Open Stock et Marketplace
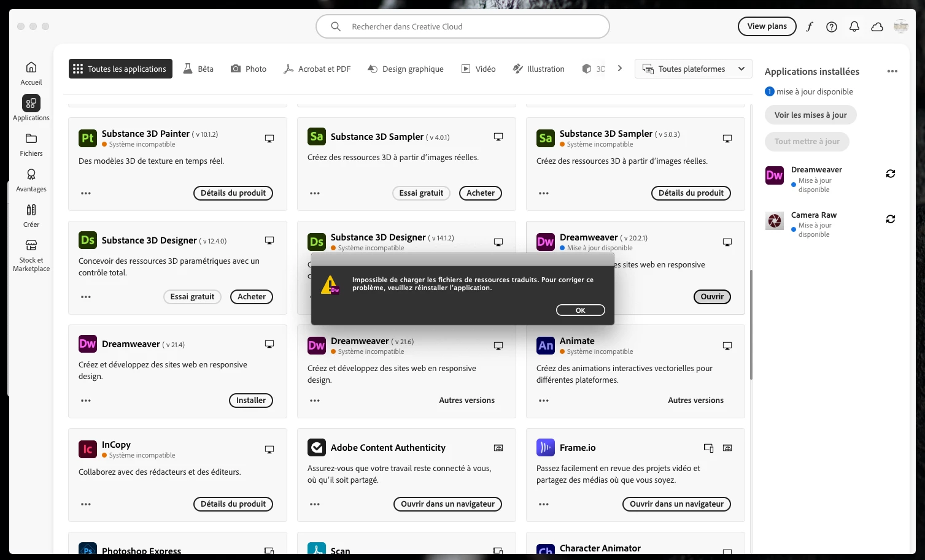Screen dimensions: 925x560 tap(31, 255)
